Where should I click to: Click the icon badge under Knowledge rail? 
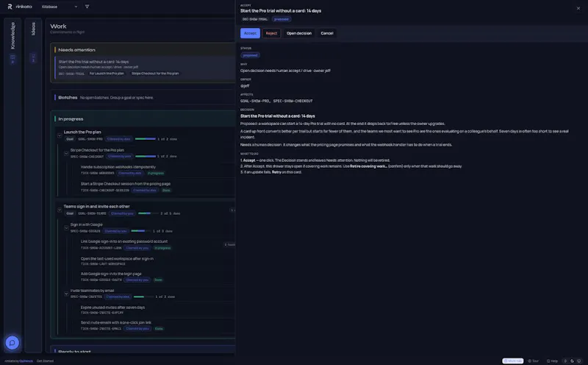[12, 59]
